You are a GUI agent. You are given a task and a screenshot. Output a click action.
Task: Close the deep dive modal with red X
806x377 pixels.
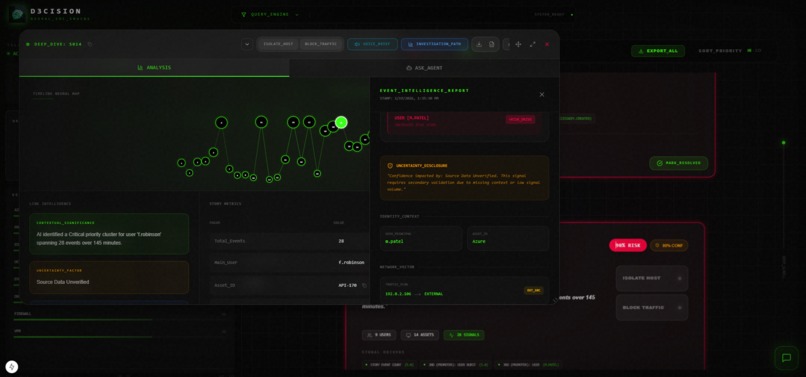point(547,44)
